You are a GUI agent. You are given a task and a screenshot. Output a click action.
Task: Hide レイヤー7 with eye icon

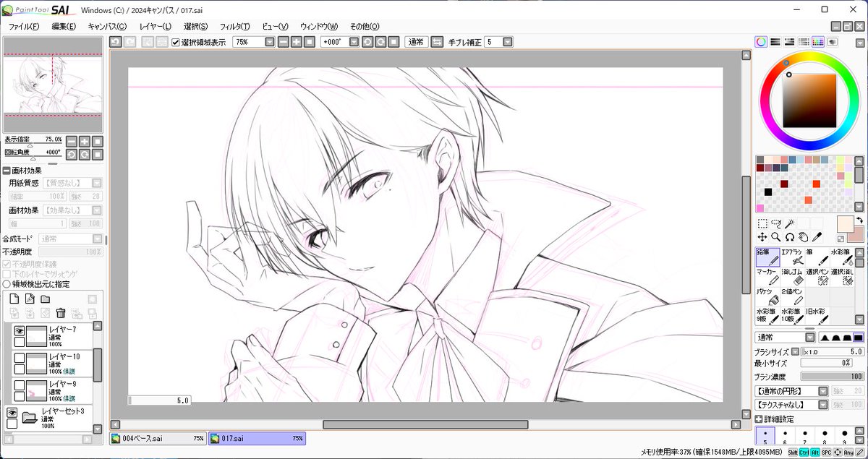[20, 330]
